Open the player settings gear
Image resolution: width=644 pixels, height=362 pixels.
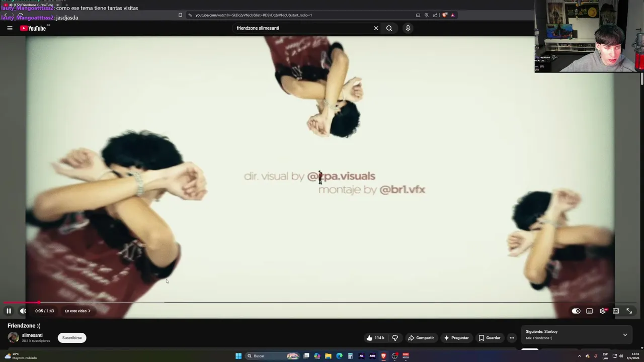click(x=603, y=311)
